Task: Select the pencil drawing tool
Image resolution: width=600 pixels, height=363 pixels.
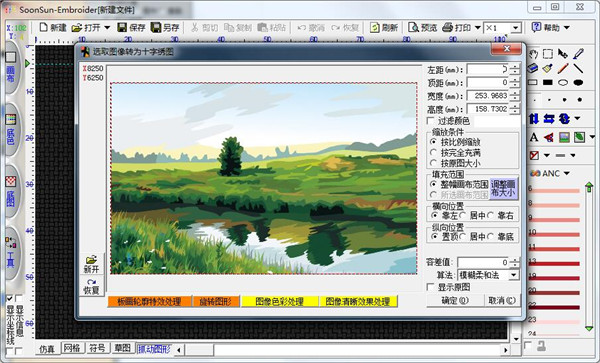Action: pos(563,68)
